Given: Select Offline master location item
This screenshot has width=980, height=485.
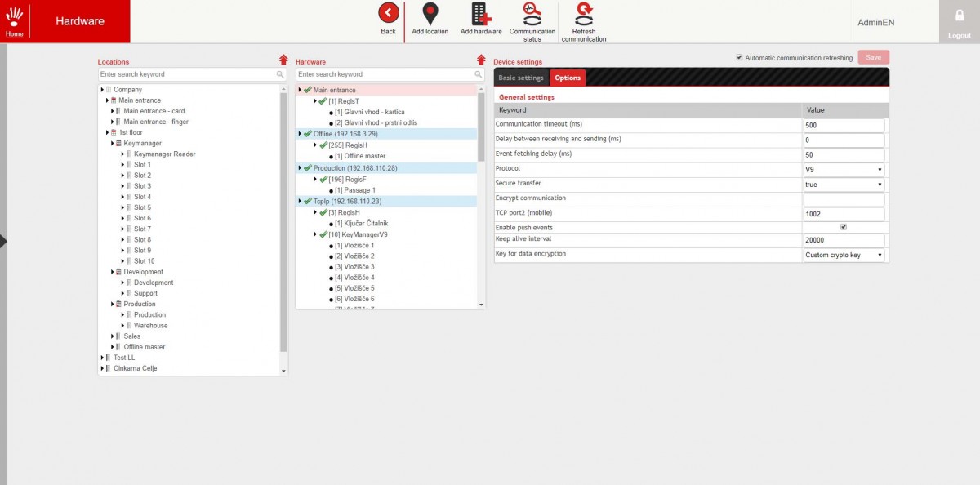Looking at the screenshot, I should click(x=145, y=347).
